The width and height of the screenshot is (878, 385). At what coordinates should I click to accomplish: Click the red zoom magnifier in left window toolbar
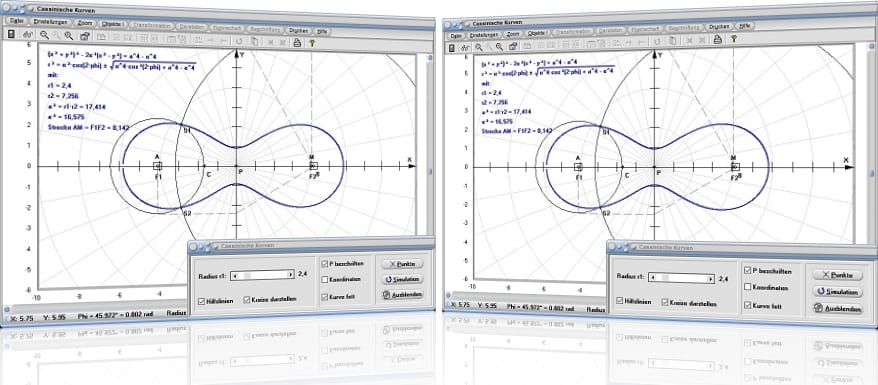click(x=68, y=36)
